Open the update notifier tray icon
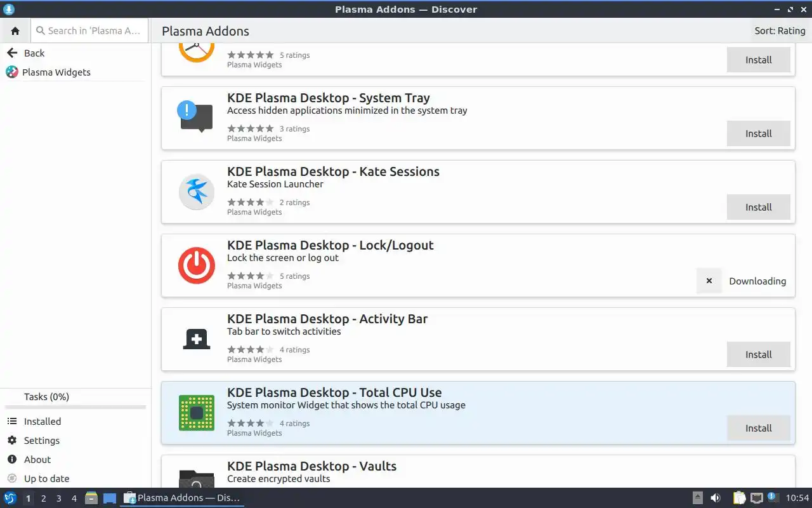The image size is (812, 508). click(773, 498)
